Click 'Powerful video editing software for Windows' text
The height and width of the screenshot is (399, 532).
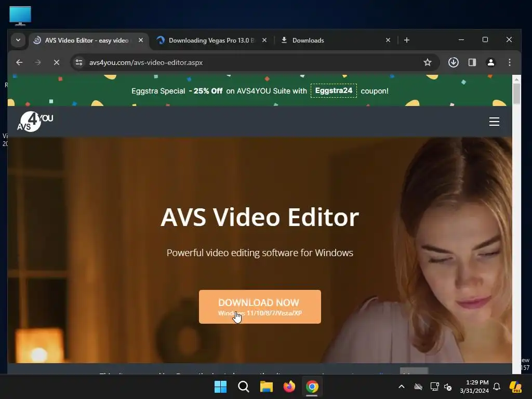pyautogui.click(x=260, y=253)
